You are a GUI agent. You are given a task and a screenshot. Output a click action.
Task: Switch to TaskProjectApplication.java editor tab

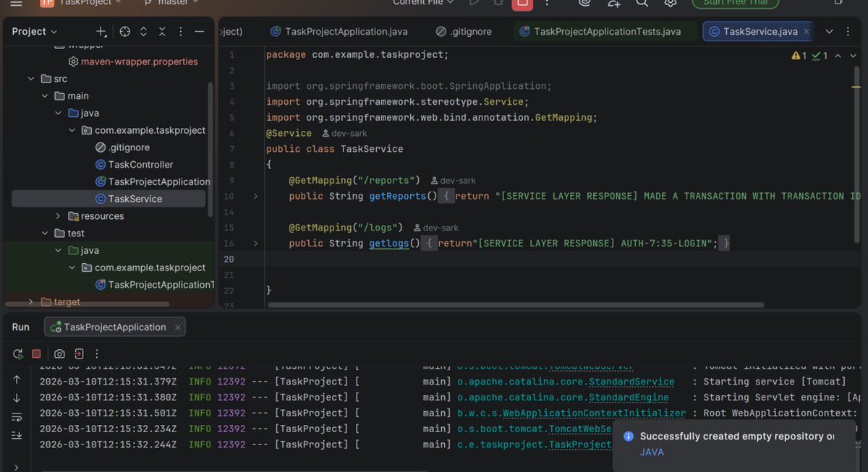339,32
